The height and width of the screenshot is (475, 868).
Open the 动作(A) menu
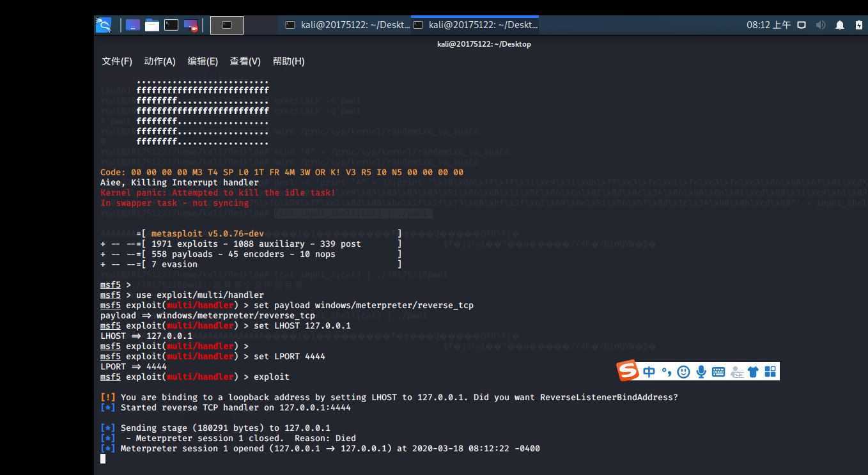click(x=160, y=61)
